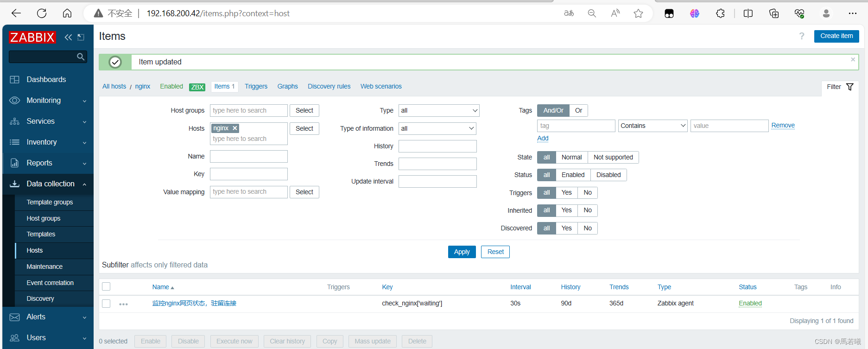Click the Reset filter button

pyautogui.click(x=495, y=252)
